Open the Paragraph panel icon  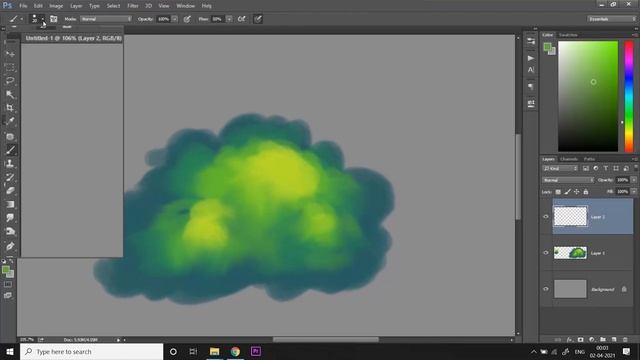531,87
